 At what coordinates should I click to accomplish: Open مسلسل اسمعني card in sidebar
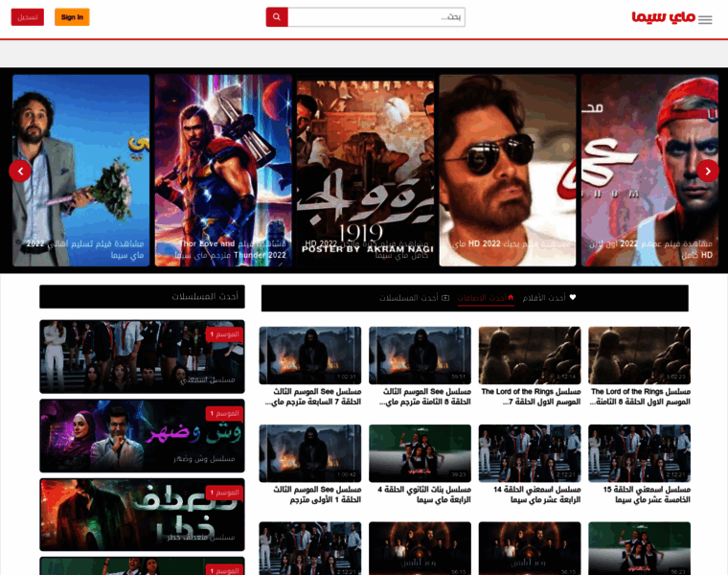point(142,356)
